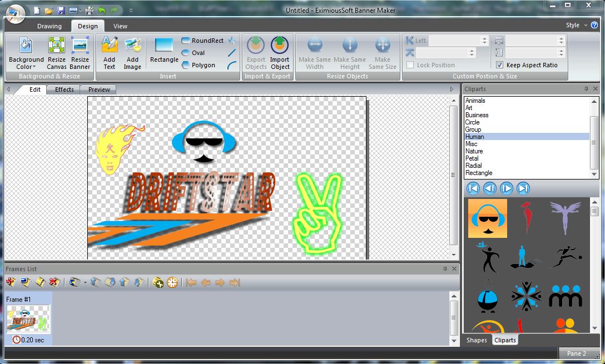Click the Make Same Width button

point(315,53)
